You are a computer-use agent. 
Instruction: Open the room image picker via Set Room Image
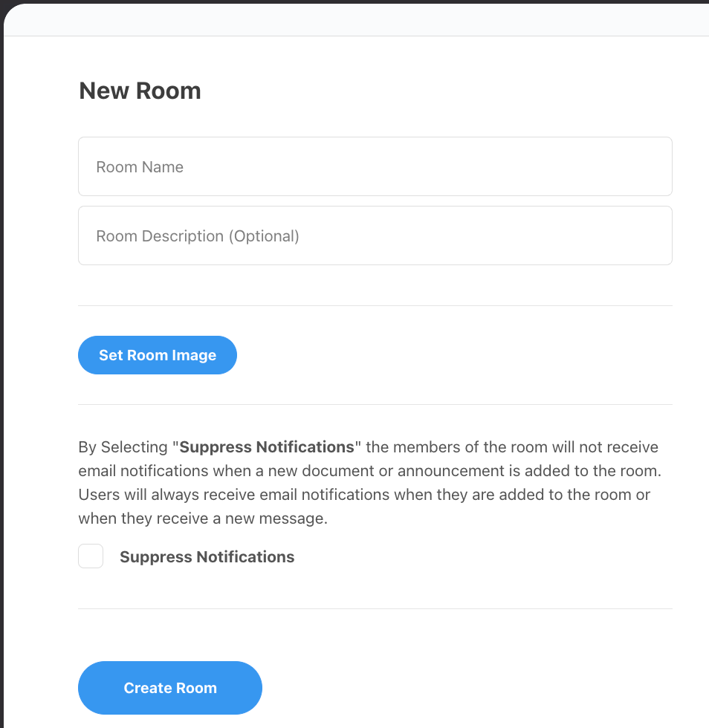click(x=157, y=355)
